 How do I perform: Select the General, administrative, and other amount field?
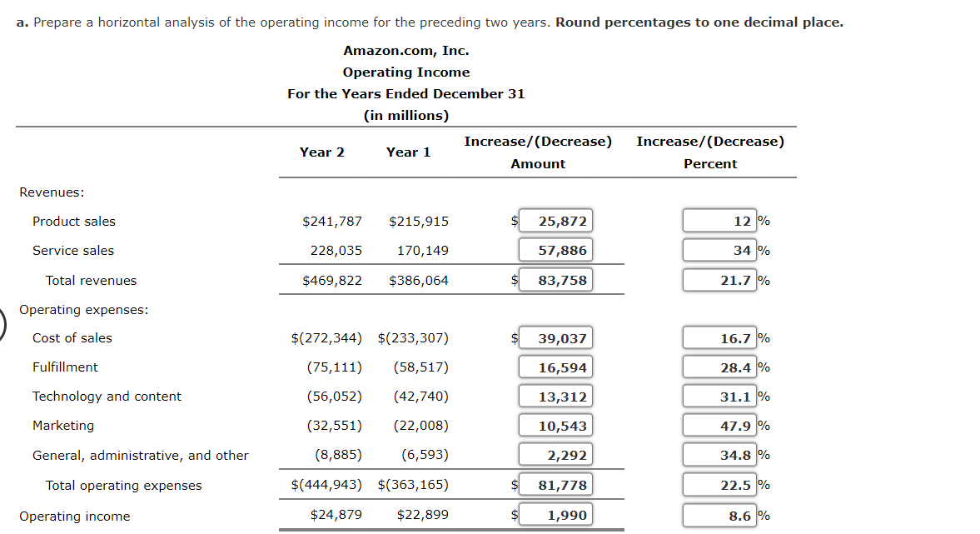point(555,454)
